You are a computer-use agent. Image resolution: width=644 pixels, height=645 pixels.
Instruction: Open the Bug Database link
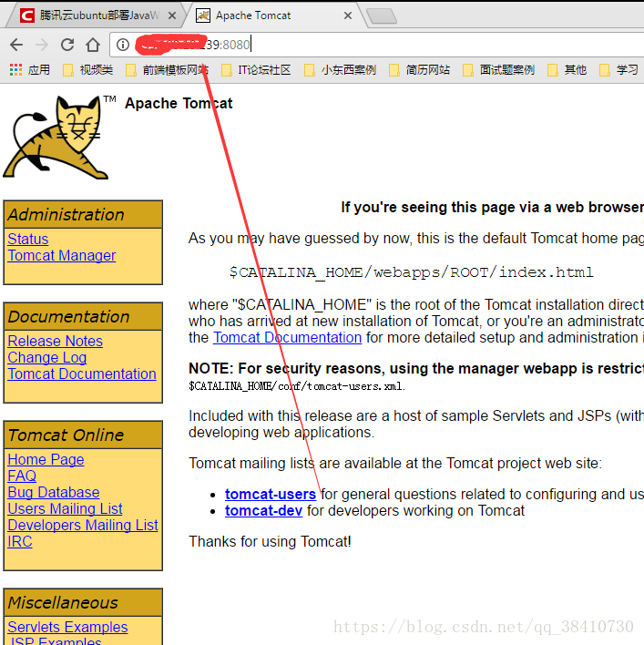(x=54, y=492)
